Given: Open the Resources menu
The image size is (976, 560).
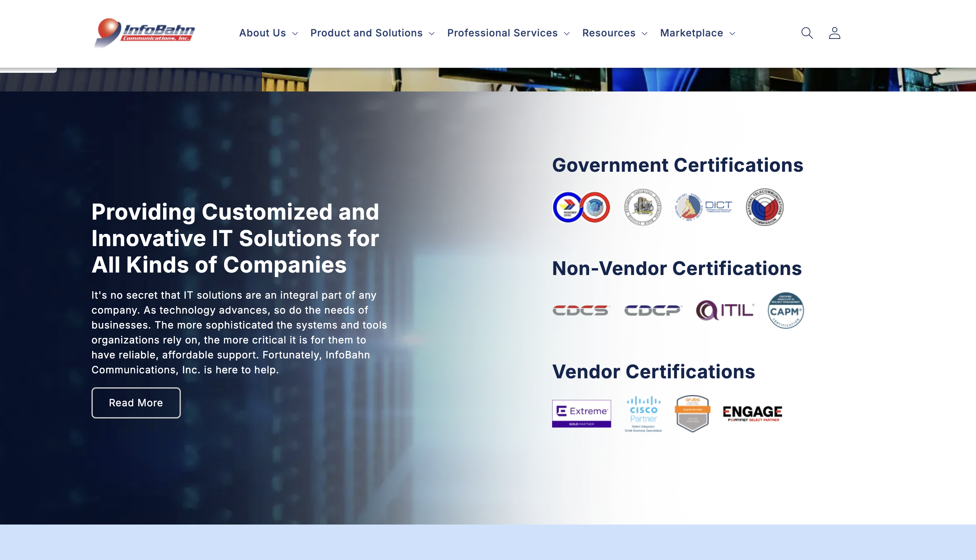Looking at the screenshot, I should click(x=615, y=33).
